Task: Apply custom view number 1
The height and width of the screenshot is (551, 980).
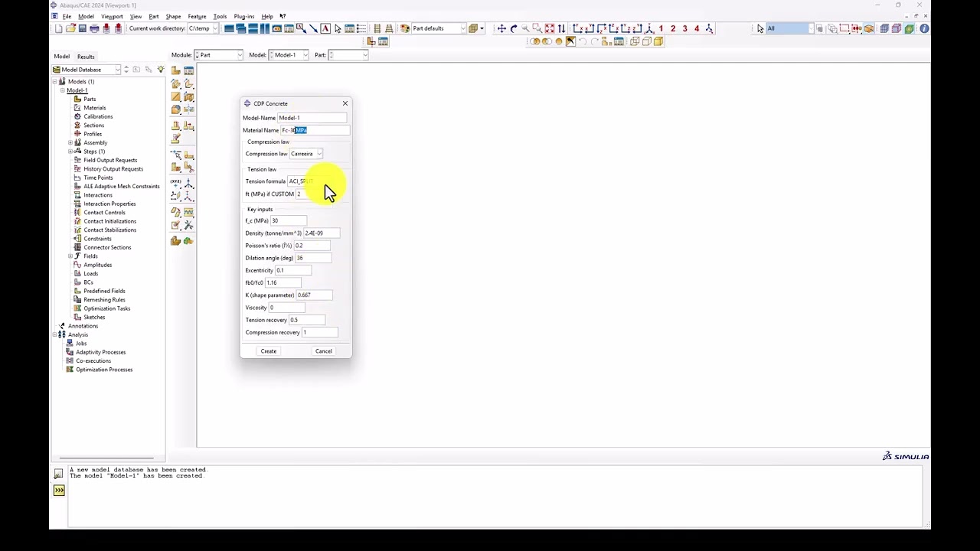Action: [x=661, y=29]
